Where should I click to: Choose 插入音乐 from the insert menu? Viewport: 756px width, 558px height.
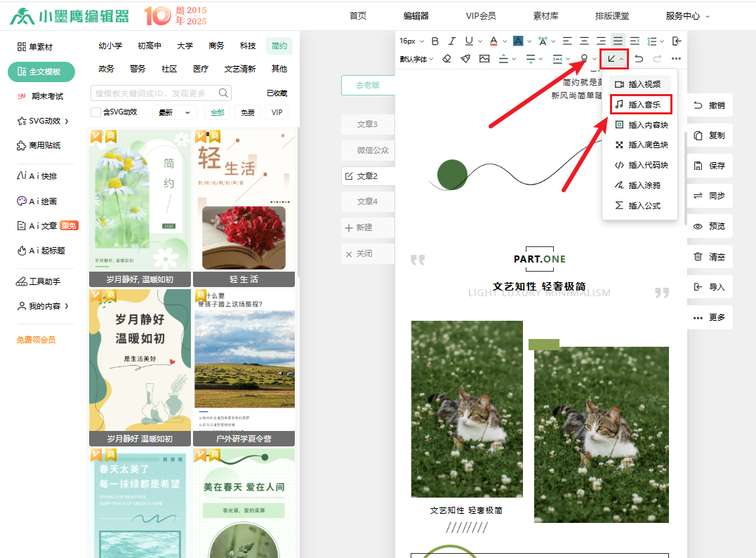642,105
